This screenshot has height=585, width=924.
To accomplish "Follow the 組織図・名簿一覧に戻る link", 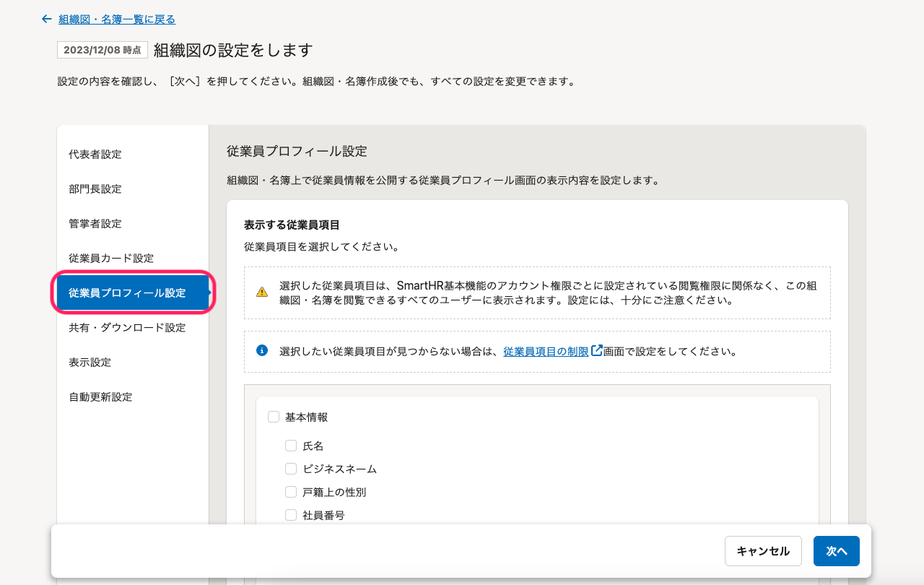I will (117, 19).
